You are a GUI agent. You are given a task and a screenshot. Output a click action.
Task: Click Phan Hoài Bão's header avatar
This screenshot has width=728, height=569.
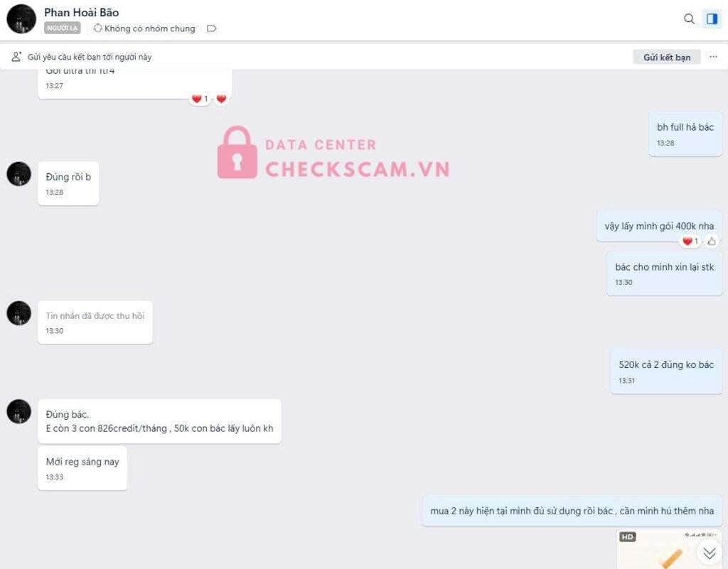(x=21, y=19)
